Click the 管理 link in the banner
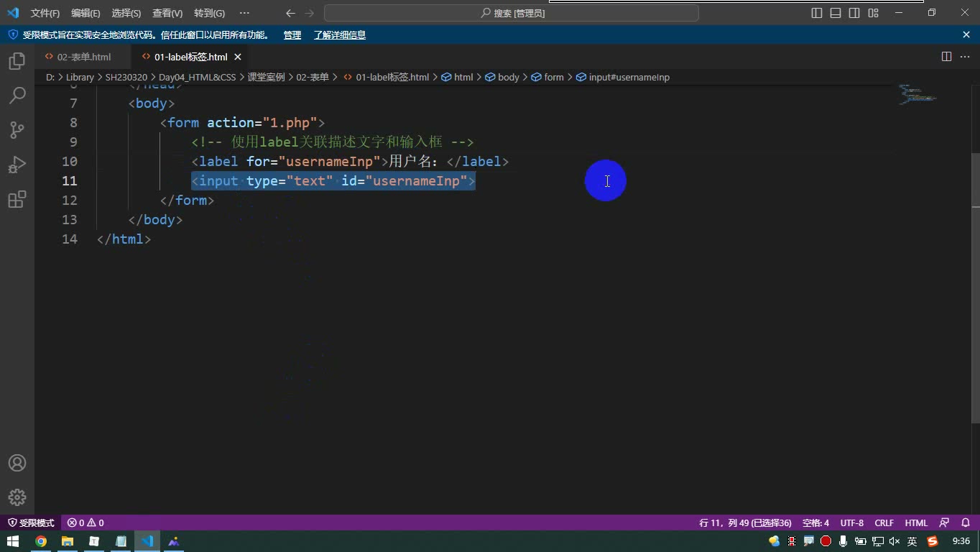980x552 pixels. 292,34
